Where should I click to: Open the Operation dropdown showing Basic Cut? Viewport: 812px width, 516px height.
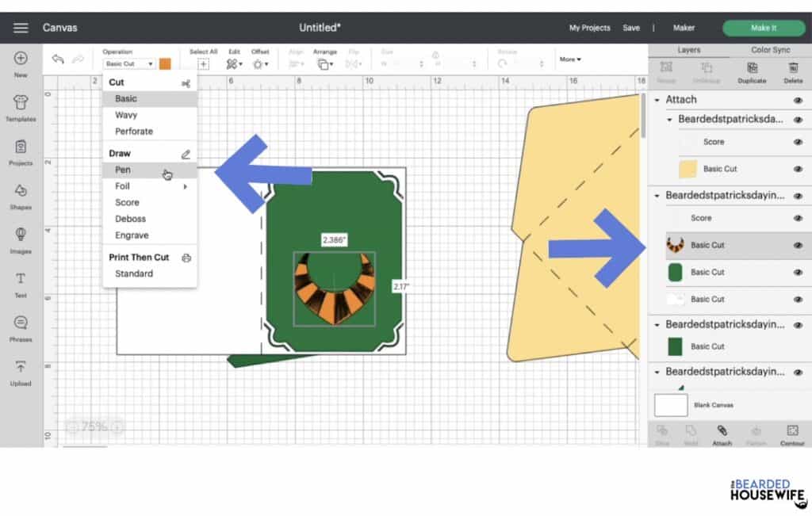[x=128, y=64]
